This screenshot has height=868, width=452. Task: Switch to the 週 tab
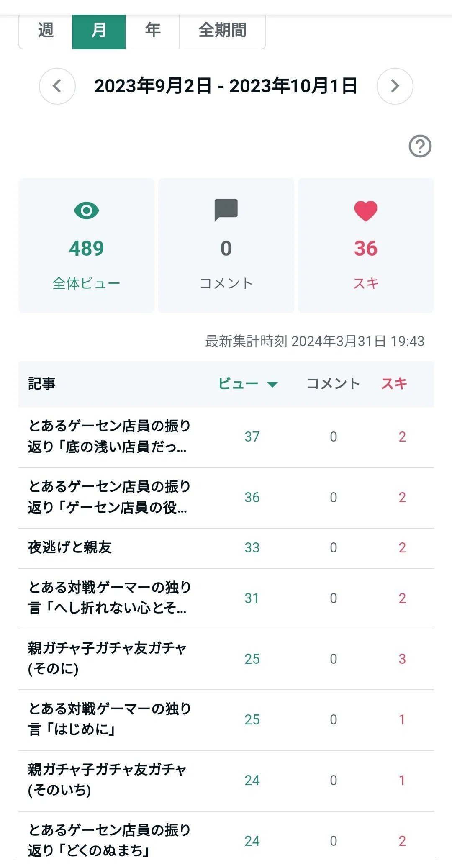(46, 31)
